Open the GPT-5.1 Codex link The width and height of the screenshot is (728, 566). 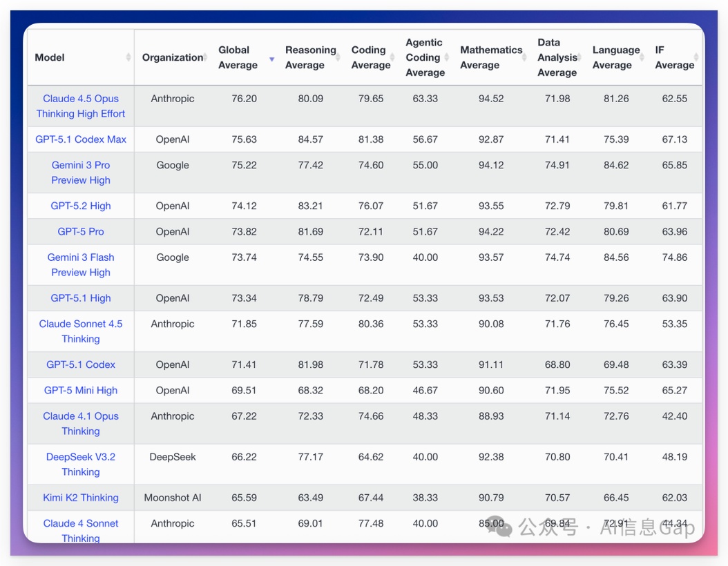pyautogui.click(x=81, y=364)
